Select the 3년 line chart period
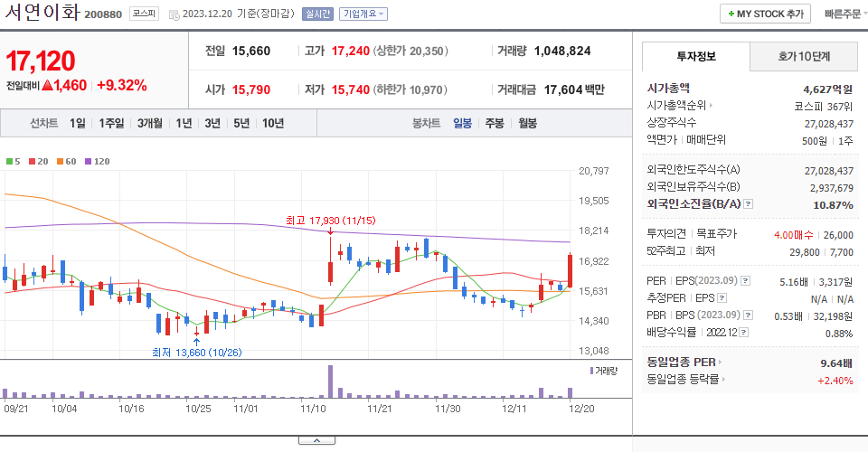 212,123
